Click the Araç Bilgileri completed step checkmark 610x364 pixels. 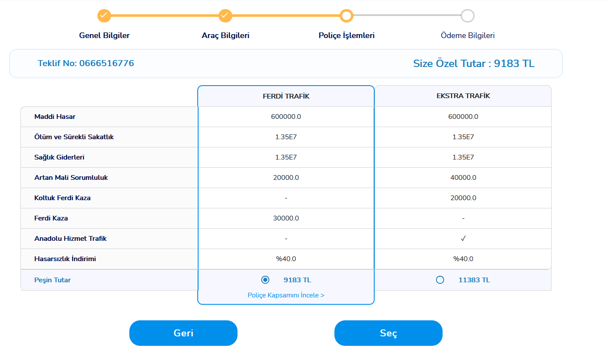click(225, 16)
